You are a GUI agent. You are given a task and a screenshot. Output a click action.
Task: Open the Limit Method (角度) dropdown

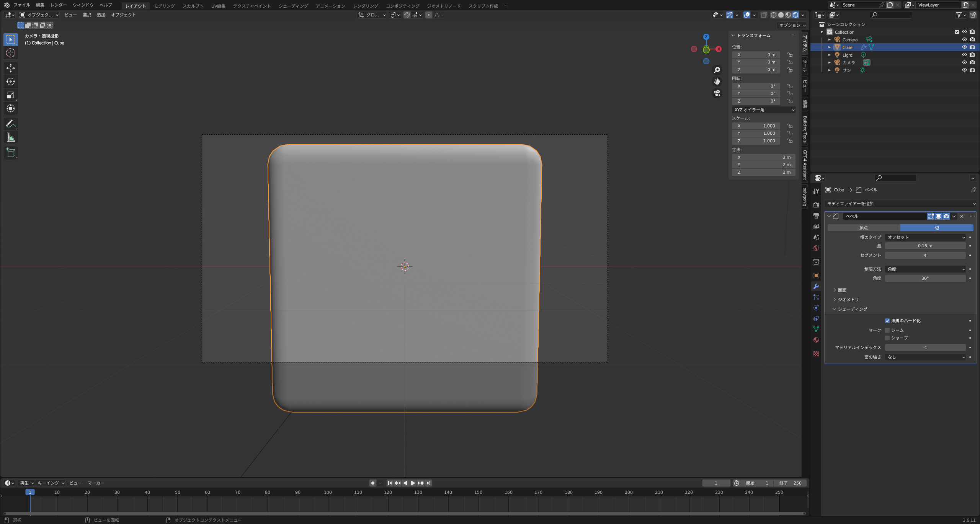pyautogui.click(x=925, y=269)
